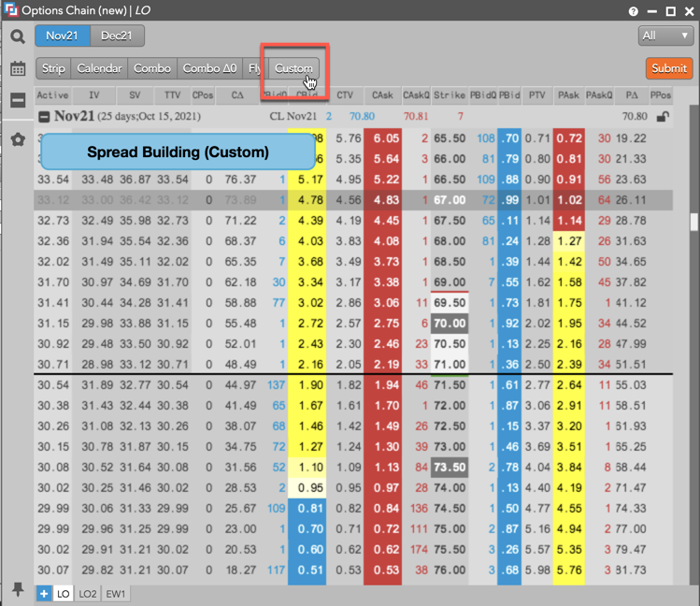This screenshot has height=606, width=700.
Task: Switch to the EW1 bottom tab
Action: (116, 593)
